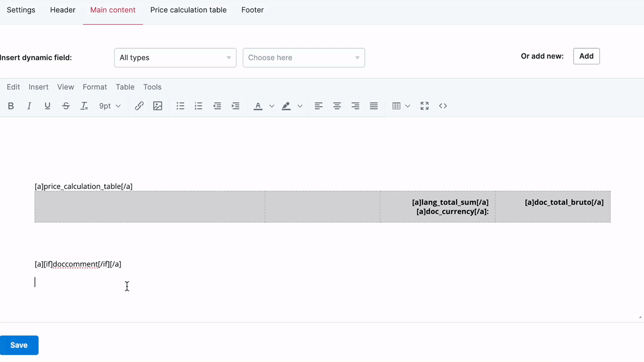
Task: Click the Add button
Action: 586,56
